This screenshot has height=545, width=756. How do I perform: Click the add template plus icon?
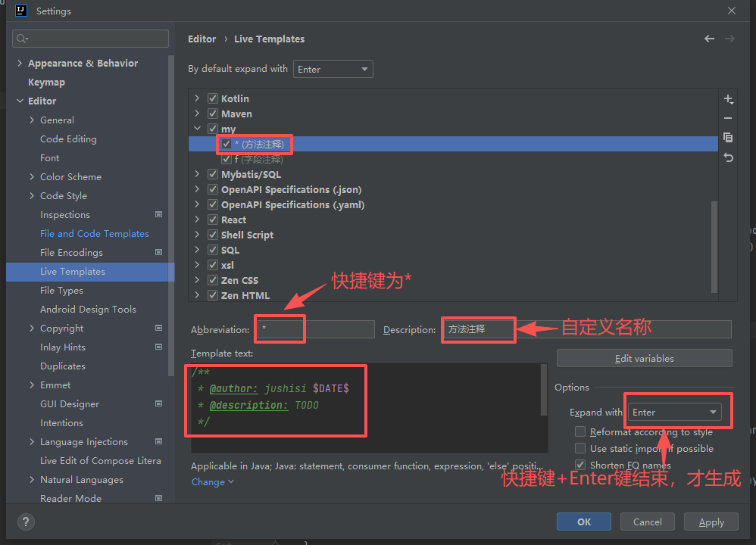point(728,99)
